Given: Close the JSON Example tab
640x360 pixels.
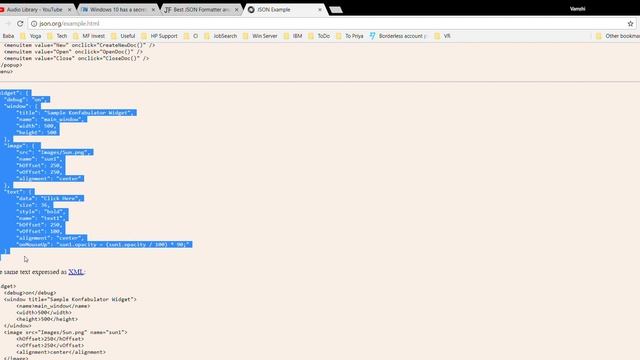Looking at the screenshot, I should pyautogui.click(x=320, y=9).
